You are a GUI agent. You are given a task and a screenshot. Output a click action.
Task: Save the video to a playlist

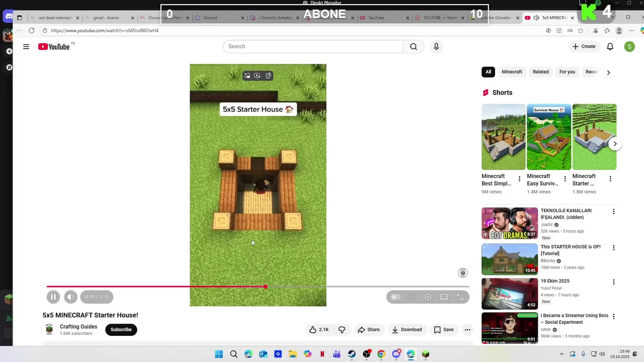444,330
